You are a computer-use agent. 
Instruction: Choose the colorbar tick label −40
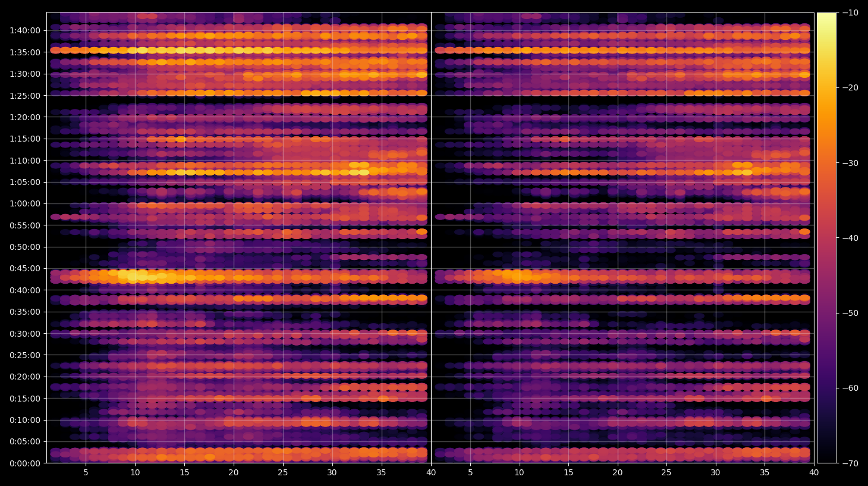tap(850, 238)
